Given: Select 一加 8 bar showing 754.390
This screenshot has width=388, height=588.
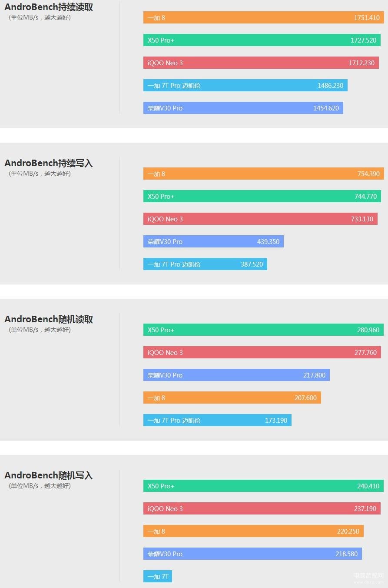Looking at the screenshot, I should point(264,174).
